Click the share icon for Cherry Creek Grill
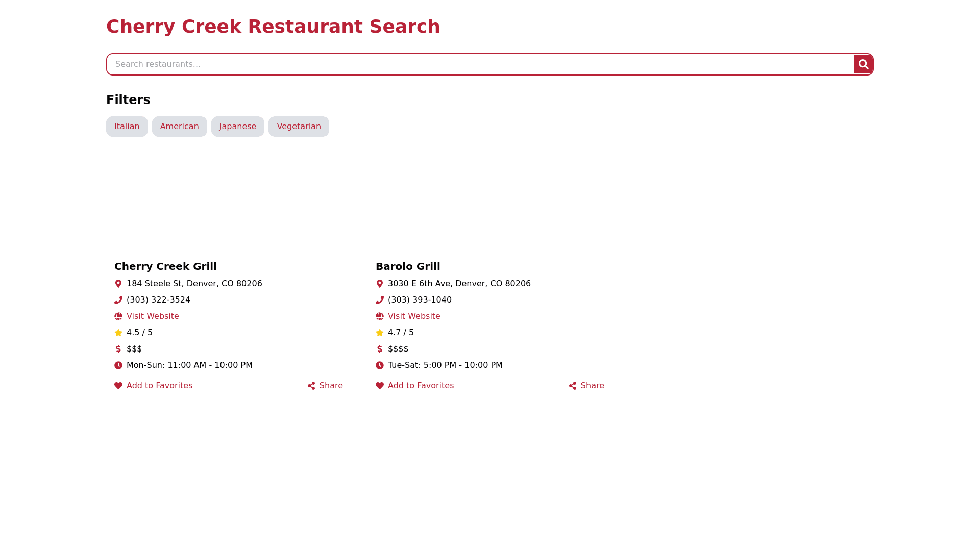The image size is (980, 551). pyautogui.click(x=311, y=386)
